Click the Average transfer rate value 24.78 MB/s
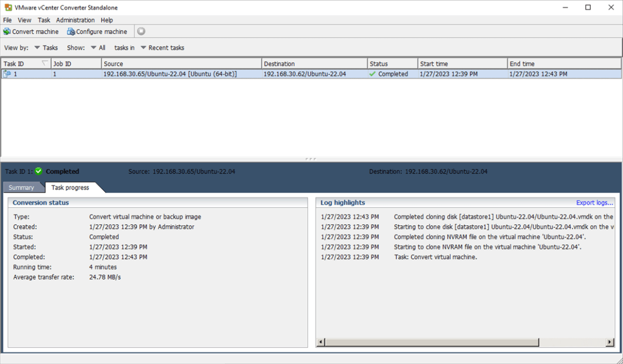623x364 pixels. tap(105, 277)
